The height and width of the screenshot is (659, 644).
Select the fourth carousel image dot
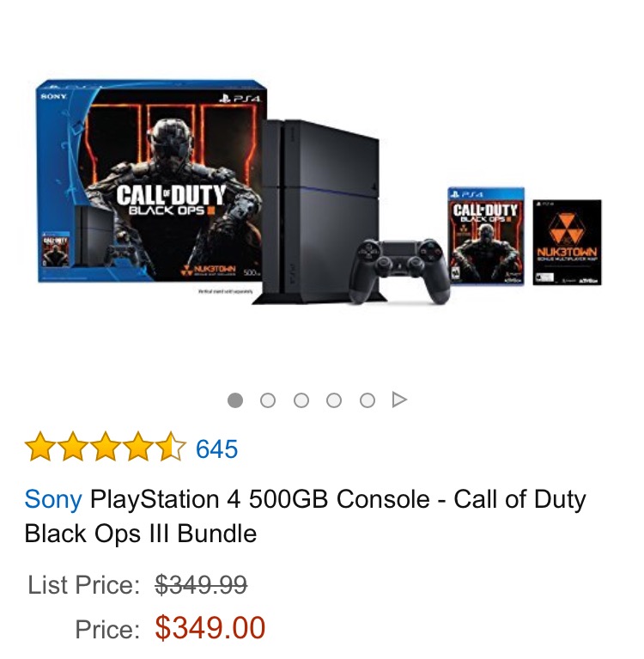coord(334,400)
